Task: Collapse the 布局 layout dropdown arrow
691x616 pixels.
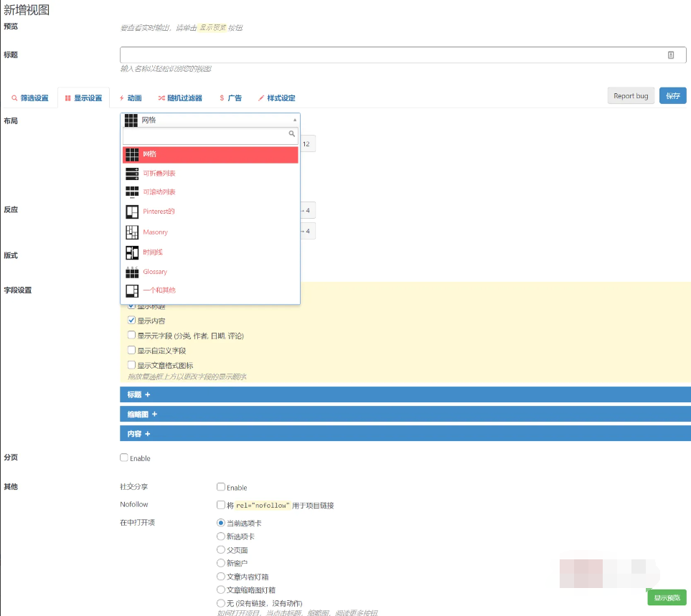Action: point(295,120)
